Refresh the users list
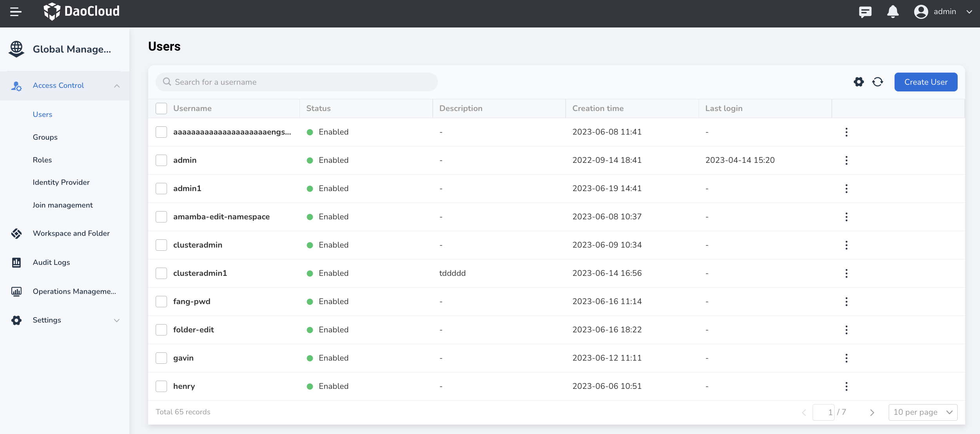 [x=878, y=82]
